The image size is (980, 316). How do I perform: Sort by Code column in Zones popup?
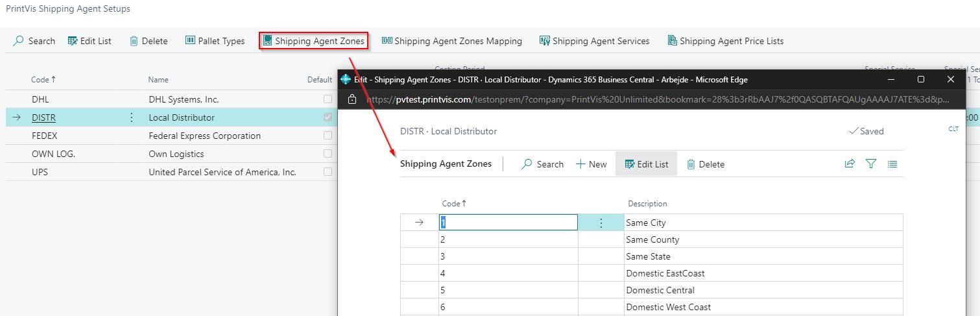tap(454, 204)
